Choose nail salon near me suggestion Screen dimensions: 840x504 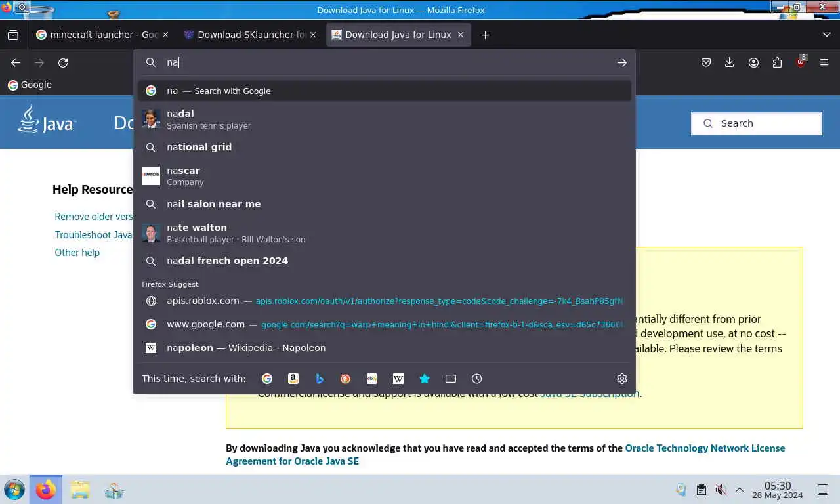click(x=385, y=204)
